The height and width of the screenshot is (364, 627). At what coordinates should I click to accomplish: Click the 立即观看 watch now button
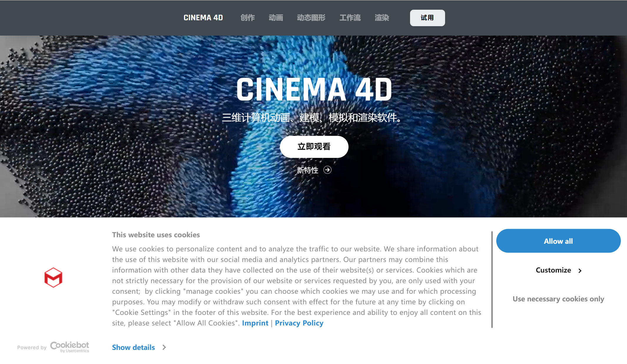[314, 147]
